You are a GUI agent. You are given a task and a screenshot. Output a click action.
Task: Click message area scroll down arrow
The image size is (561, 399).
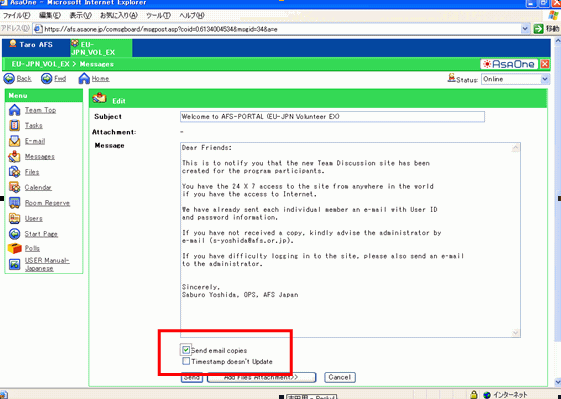pos(516,332)
